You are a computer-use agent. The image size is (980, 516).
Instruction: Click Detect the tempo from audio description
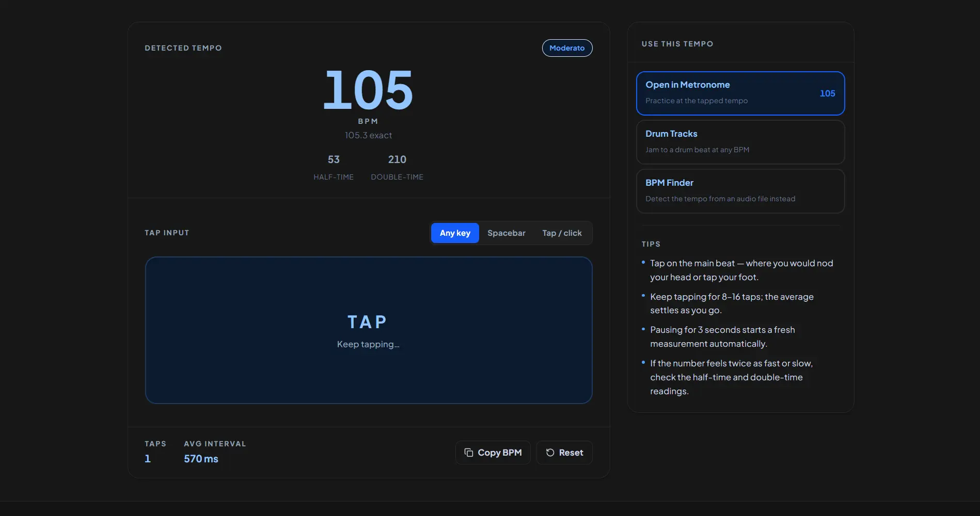[720, 199]
